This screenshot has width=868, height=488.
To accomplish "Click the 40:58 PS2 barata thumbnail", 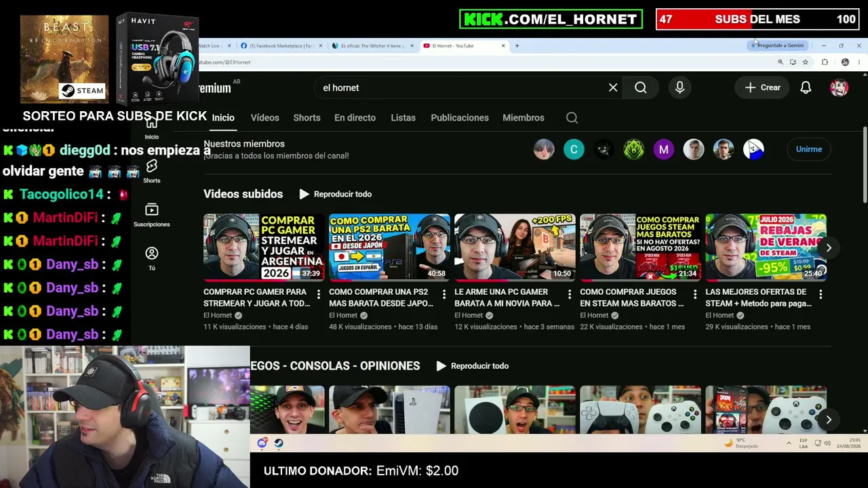I will click(x=389, y=247).
